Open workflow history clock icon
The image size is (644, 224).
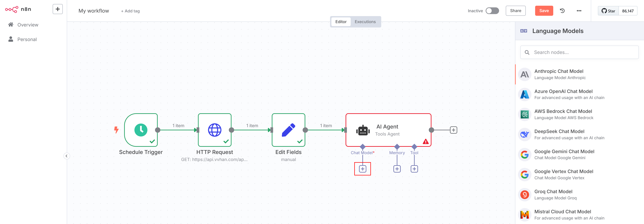562,11
